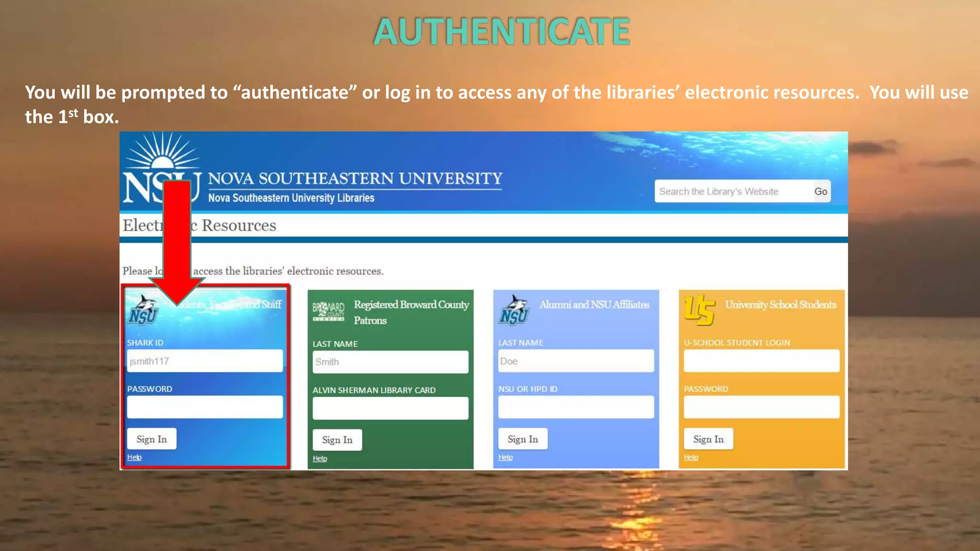Image resolution: width=980 pixels, height=551 pixels.
Task: Click the US University School logo
Action: click(700, 310)
